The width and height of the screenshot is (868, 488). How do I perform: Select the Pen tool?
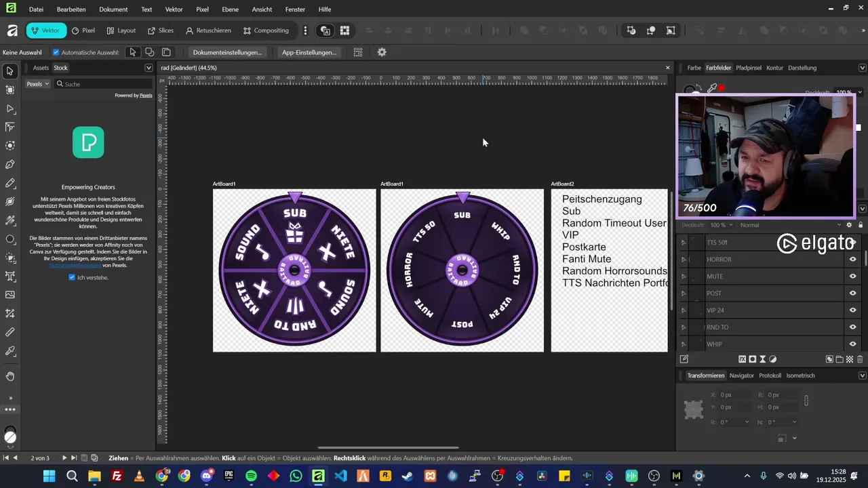click(x=10, y=164)
